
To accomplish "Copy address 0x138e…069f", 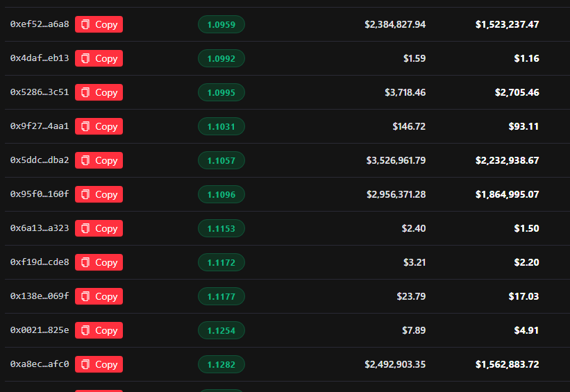I will [x=99, y=296].
